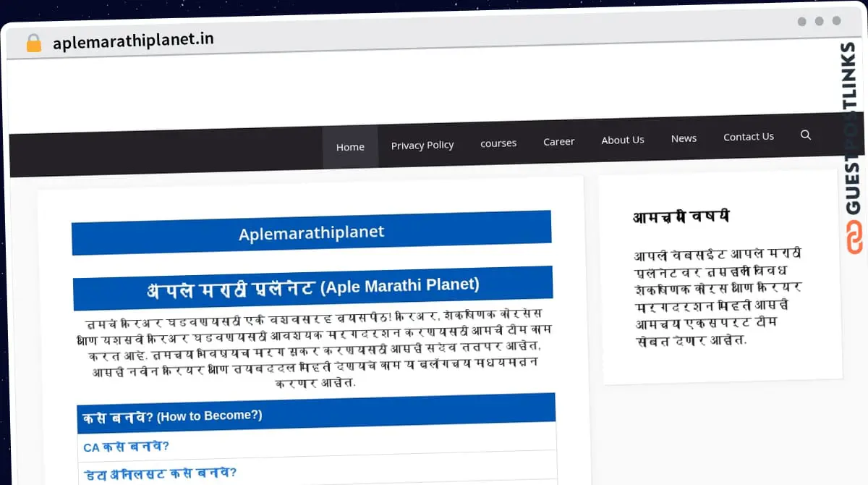View the News section
Screen dimensions: 868x485
[x=684, y=138]
